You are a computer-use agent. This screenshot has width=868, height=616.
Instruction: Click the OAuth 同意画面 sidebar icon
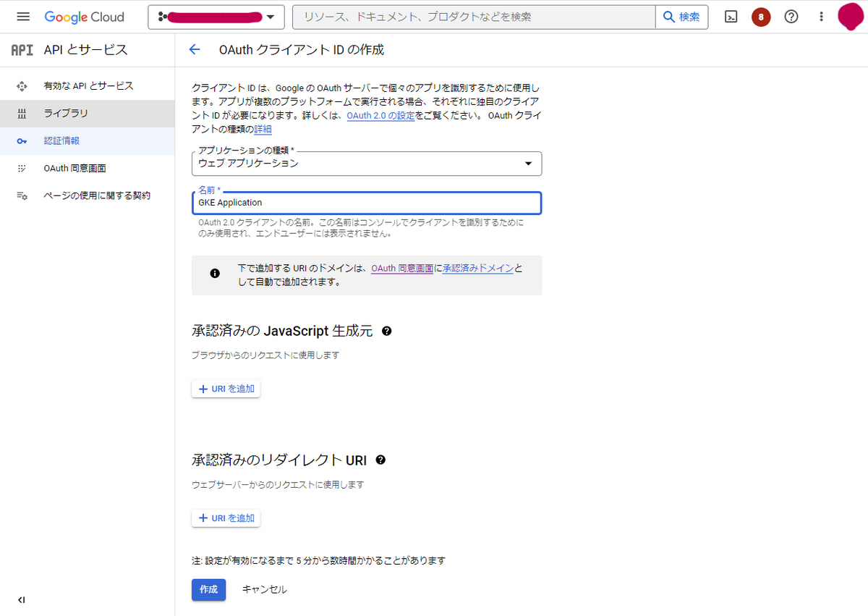click(22, 169)
